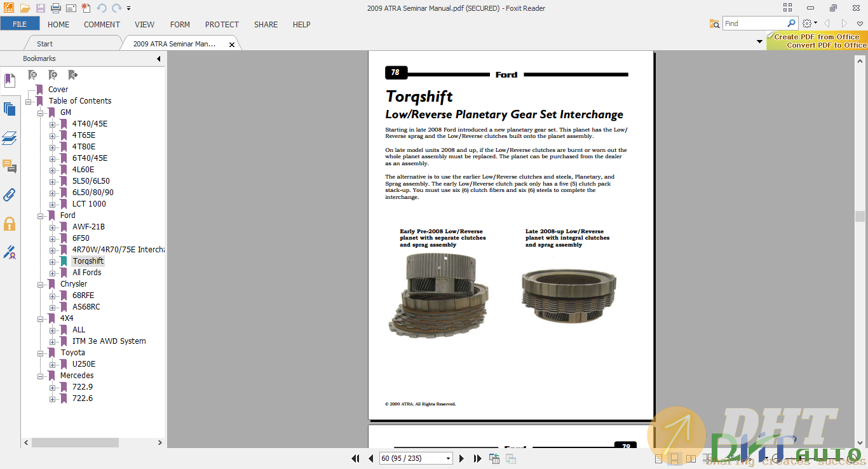
Task: Select the AWF-21B bookmark
Action: pos(88,227)
